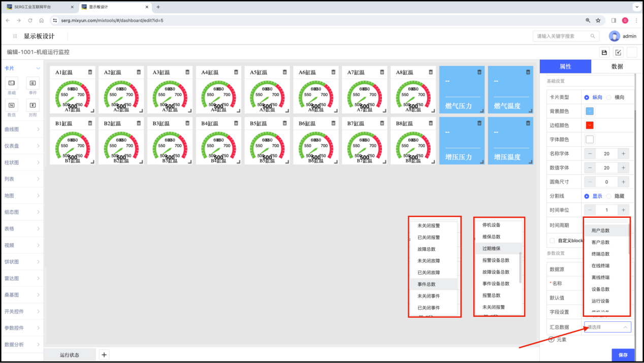Choose the 历程 card icon
The height and width of the screenshot is (363, 644).
pyautogui.click(x=33, y=105)
